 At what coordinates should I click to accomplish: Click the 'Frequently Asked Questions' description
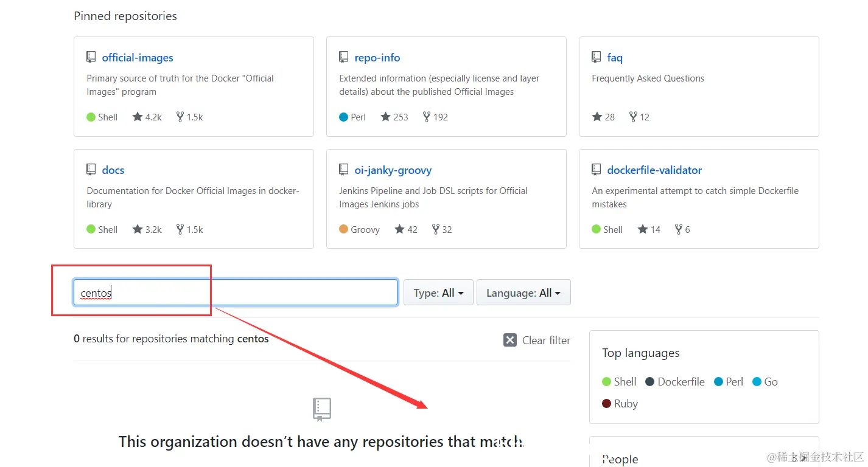click(x=648, y=78)
